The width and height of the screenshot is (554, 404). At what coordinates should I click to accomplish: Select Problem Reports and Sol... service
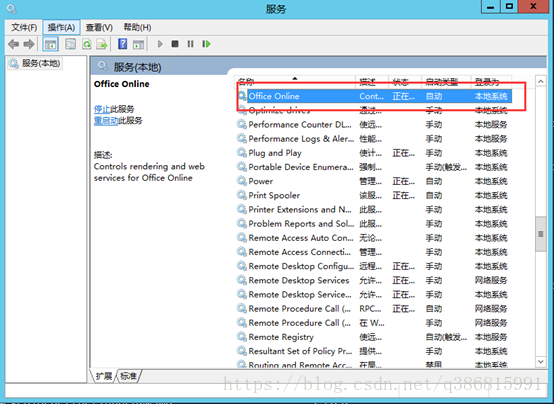pyautogui.click(x=375, y=223)
